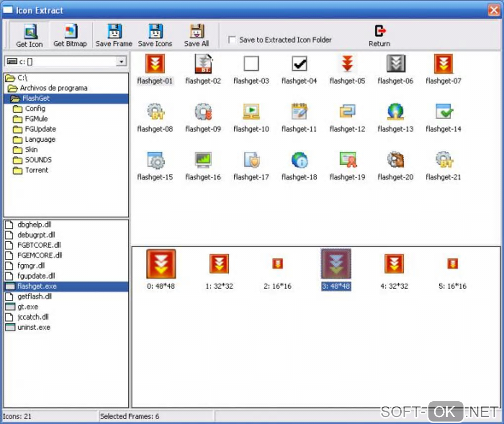Close the Icon Extract window
This screenshot has width=504, height=424.
[x=494, y=10]
